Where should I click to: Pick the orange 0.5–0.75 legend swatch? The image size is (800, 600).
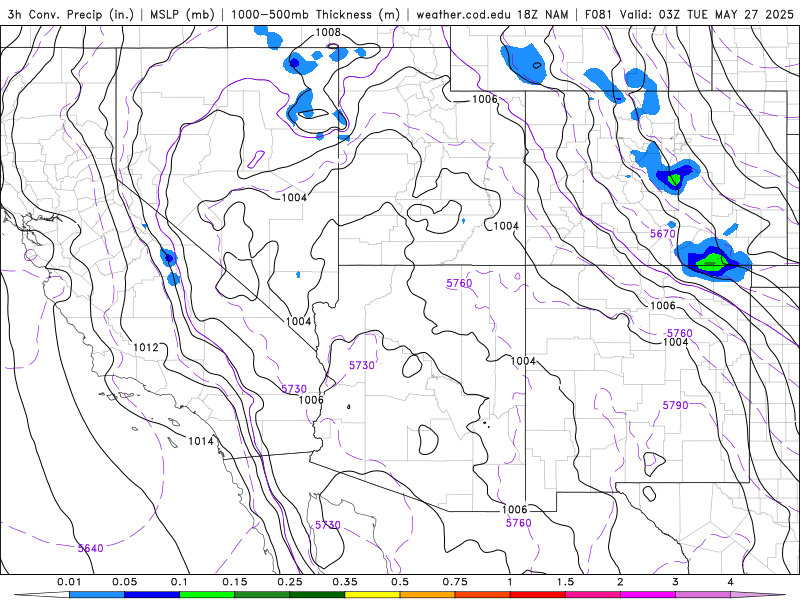[428, 595]
